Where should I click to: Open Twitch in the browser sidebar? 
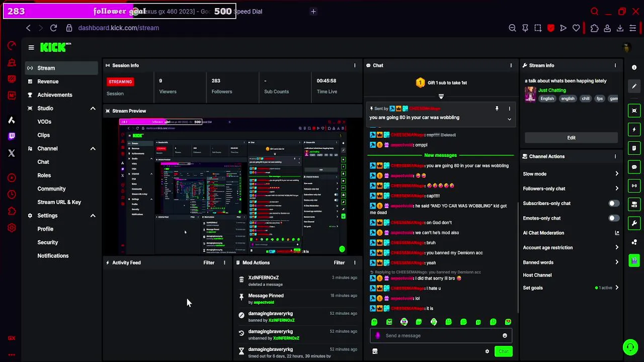pos(12,136)
